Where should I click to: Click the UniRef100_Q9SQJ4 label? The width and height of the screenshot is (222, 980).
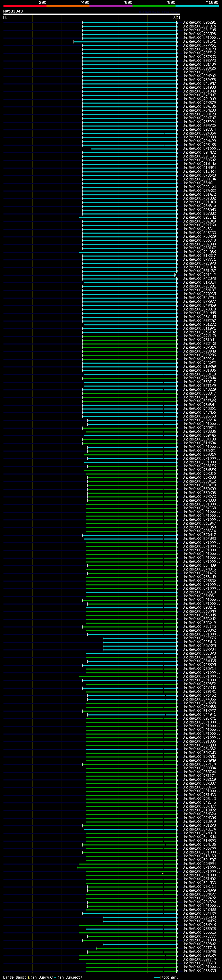point(199,129)
